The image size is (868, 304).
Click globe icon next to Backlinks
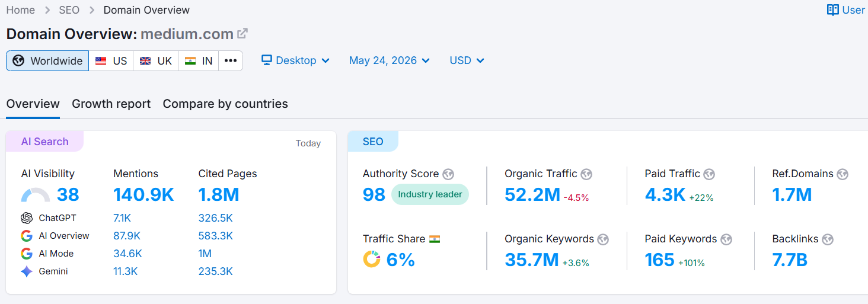828,239
